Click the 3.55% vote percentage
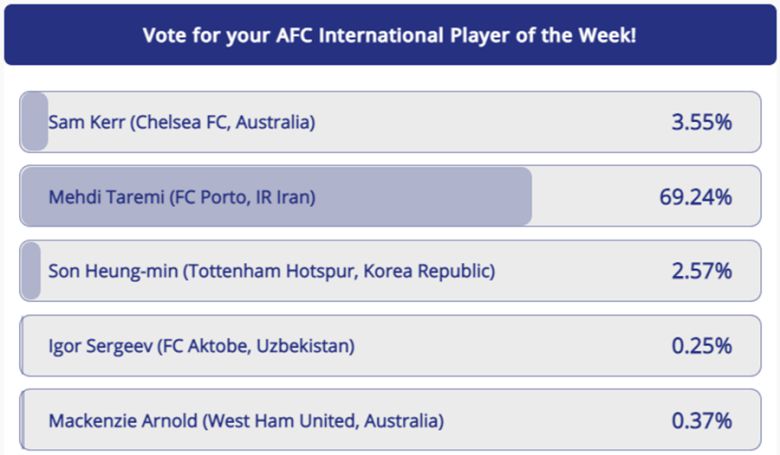The height and width of the screenshot is (455, 780). point(701,123)
